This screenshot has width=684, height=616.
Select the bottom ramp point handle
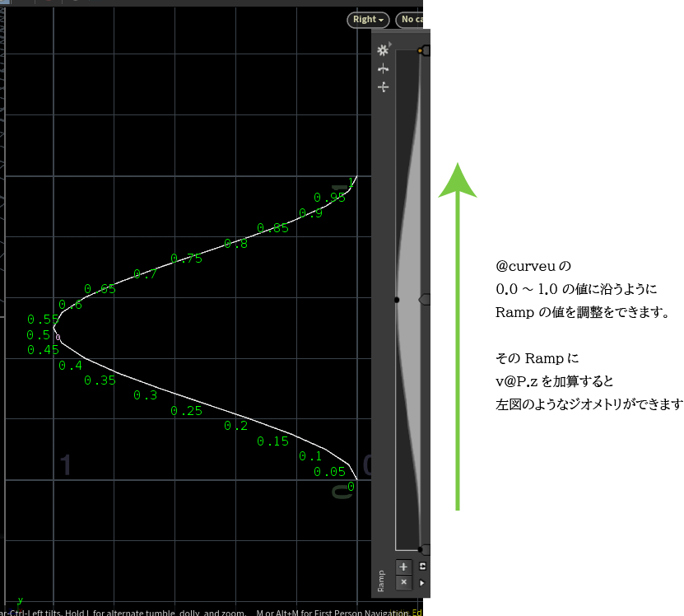(425, 549)
